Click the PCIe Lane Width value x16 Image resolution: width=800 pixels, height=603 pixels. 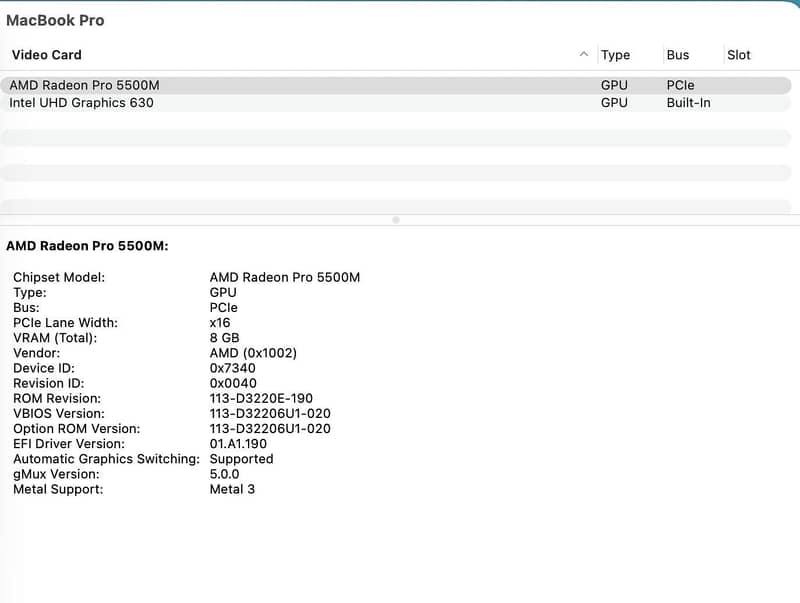[220, 322]
